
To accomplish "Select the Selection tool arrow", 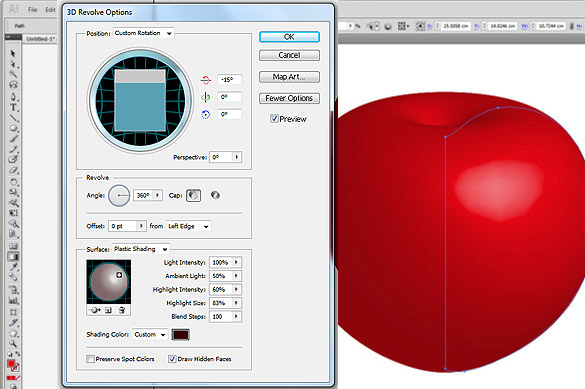I will 13,54.
